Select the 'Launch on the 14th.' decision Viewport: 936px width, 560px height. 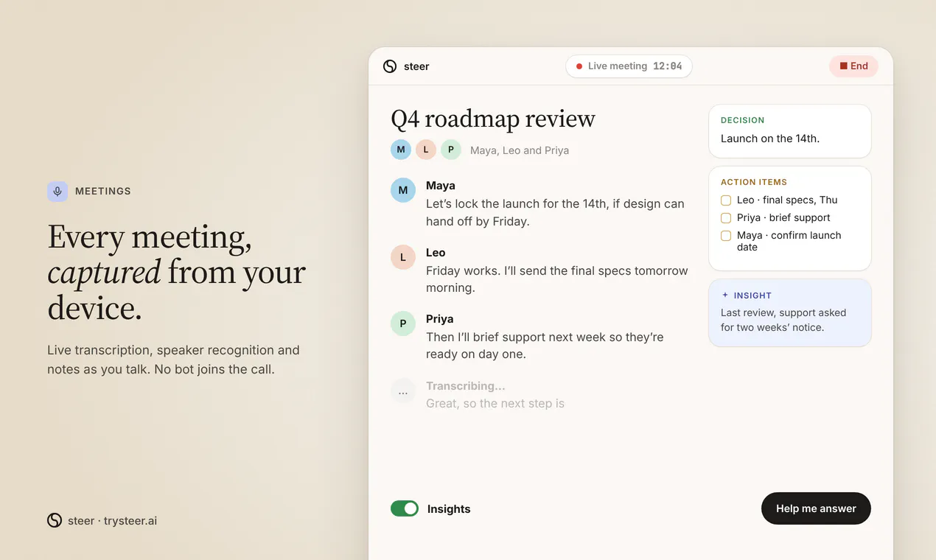770,139
